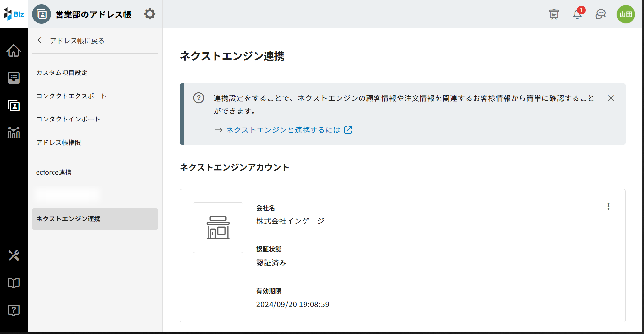644x334 pixels.
Task: Expand the three-dot menu on account card
Action: (x=608, y=206)
